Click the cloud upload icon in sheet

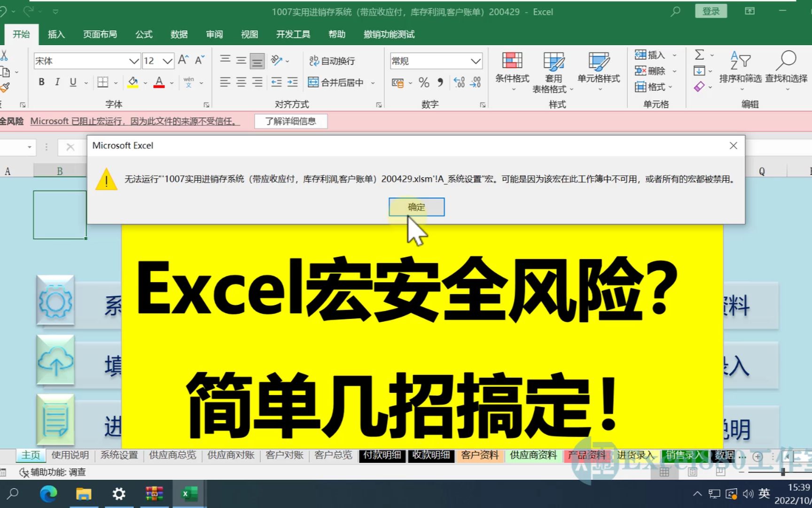click(55, 361)
